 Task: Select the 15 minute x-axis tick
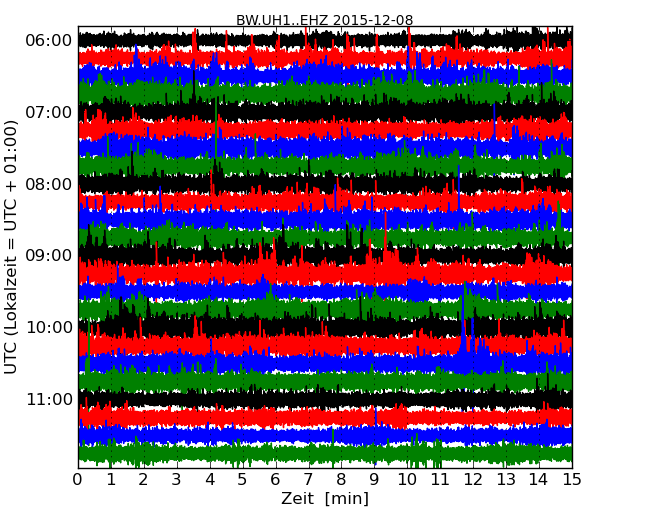coord(572,480)
